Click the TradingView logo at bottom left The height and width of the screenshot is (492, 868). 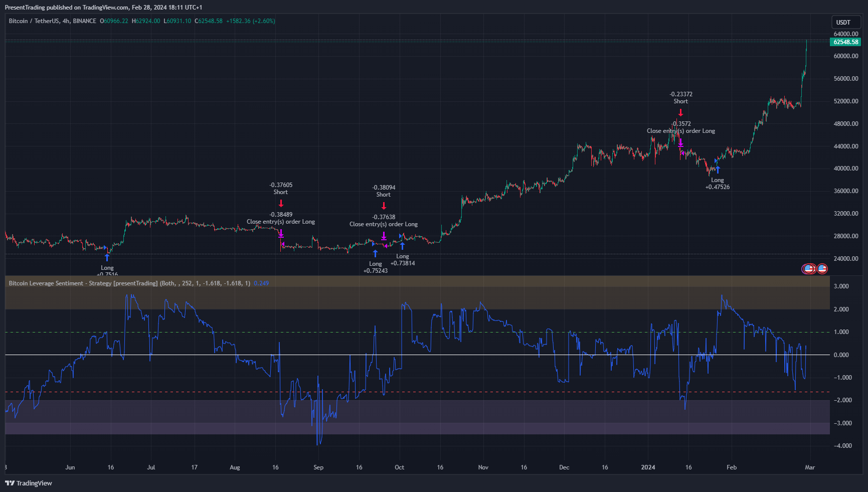[29, 483]
